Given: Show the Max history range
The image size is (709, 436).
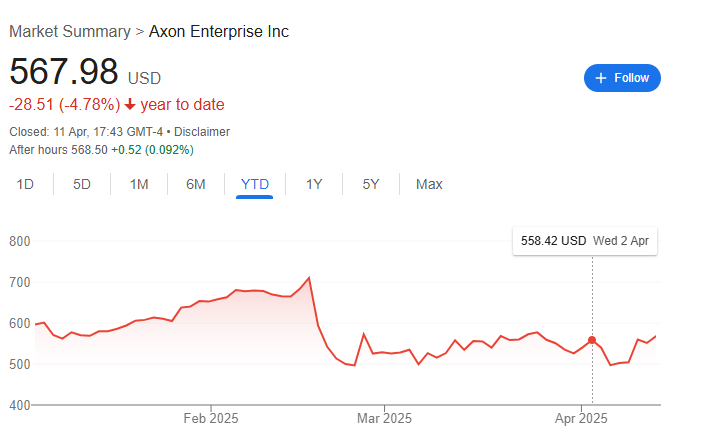Looking at the screenshot, I should pyautogui.click(x=429, y=184).
